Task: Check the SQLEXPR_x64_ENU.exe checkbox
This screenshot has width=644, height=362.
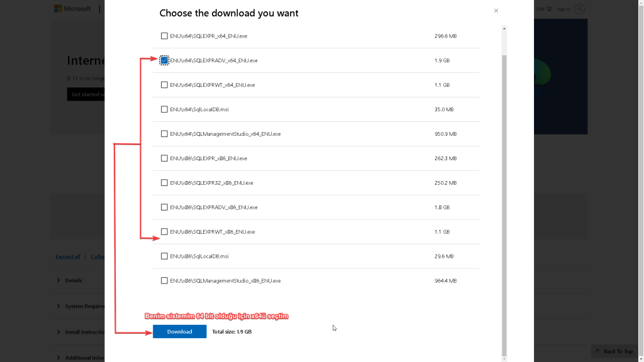Action: (164, 36)
